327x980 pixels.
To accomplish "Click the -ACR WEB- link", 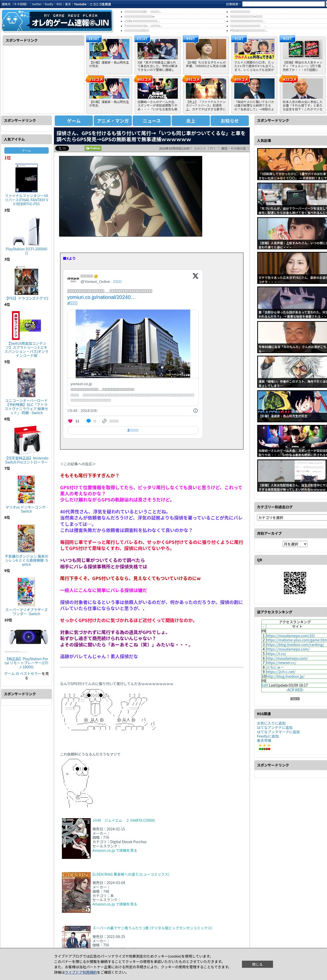I will pos(295,690).
